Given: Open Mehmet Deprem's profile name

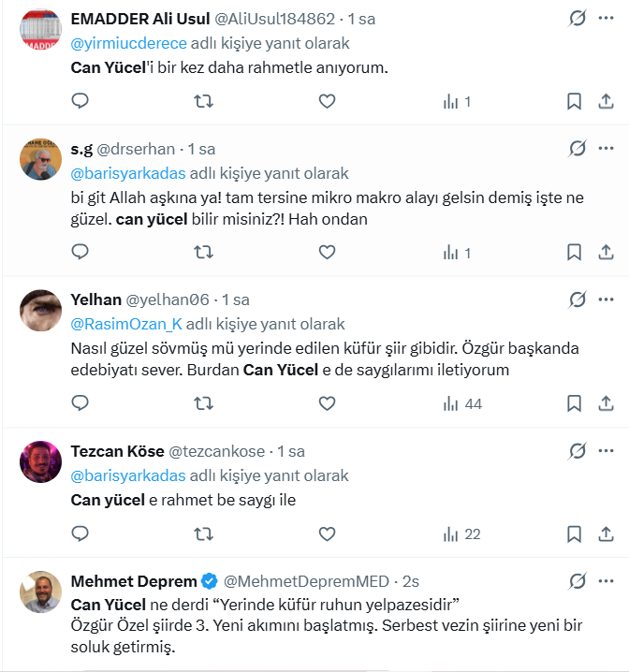Looking at the screenshot, I should tap(134, 581).
